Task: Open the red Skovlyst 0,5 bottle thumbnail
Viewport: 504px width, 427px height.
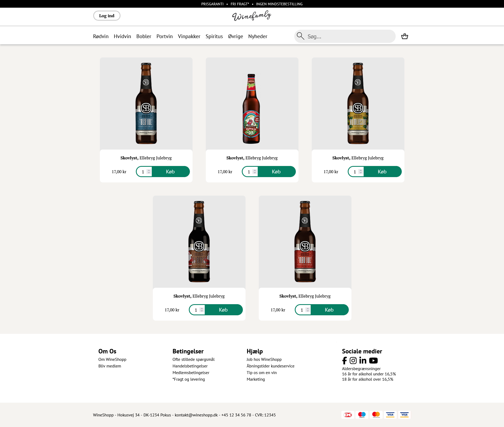Action: 252,104
